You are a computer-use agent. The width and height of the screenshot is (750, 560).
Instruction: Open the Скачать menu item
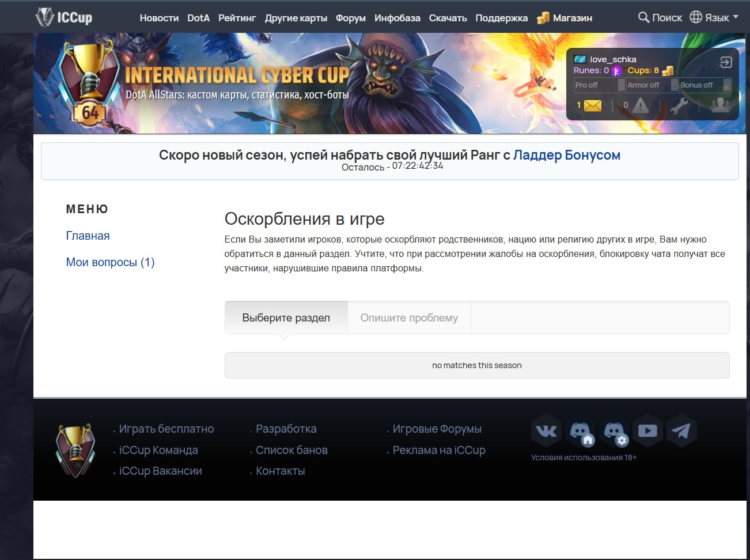coord(448,18)
